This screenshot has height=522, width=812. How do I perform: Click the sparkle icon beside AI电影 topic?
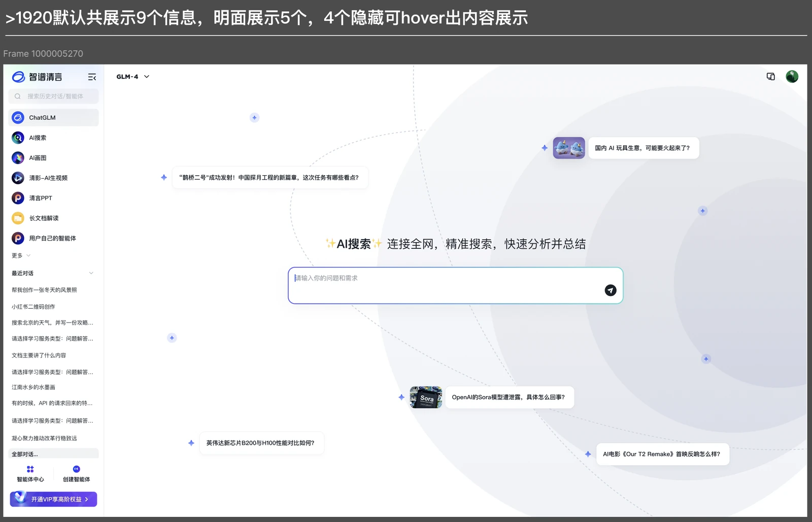pyautogui.click(x=588, y=454)
